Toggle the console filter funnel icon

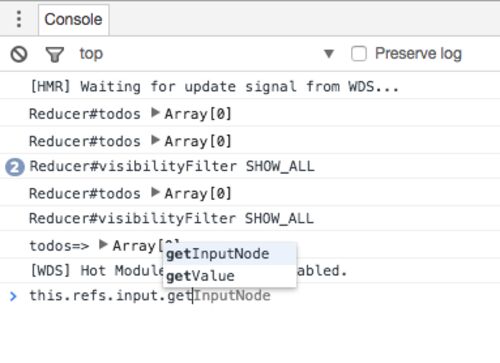point(55,55)
